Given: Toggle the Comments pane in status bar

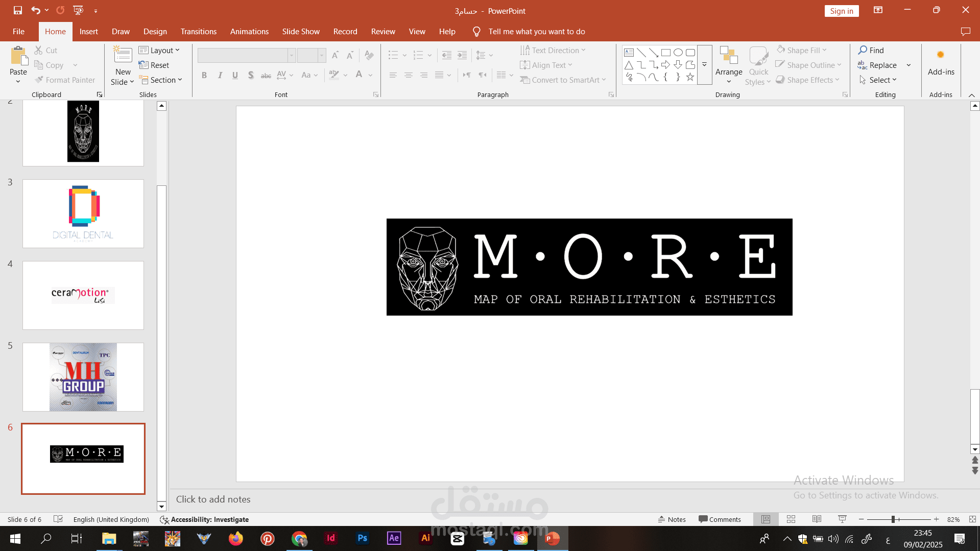Looking at the screenshot, I should [x=720, y=519].
